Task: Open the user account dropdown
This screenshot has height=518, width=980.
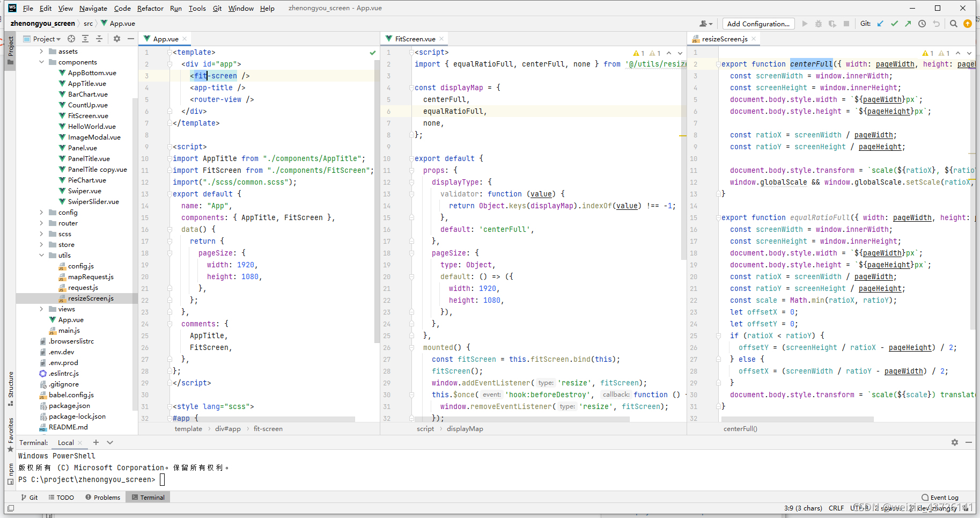Action: point(706,24)
